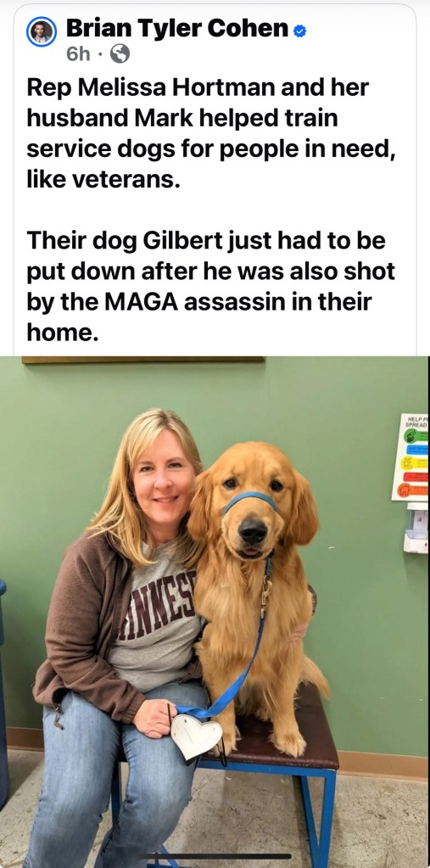Screen dimensions: 430x868
Task: Click the picture frame edge above woman
Action: (x=142, y=360)
